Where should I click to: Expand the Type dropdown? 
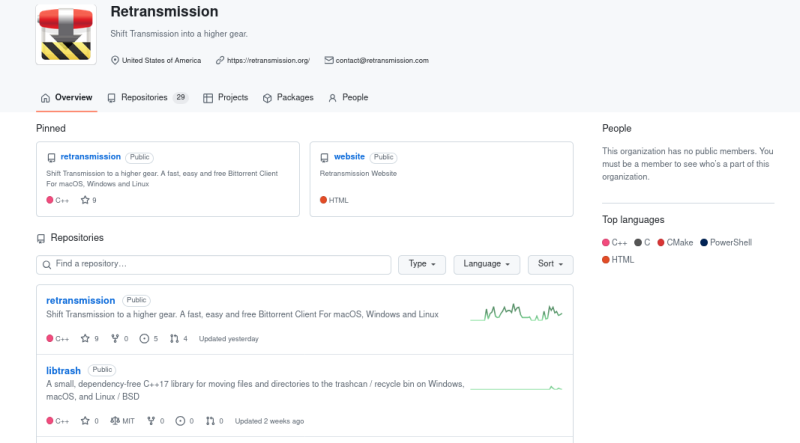pos(422,264)
